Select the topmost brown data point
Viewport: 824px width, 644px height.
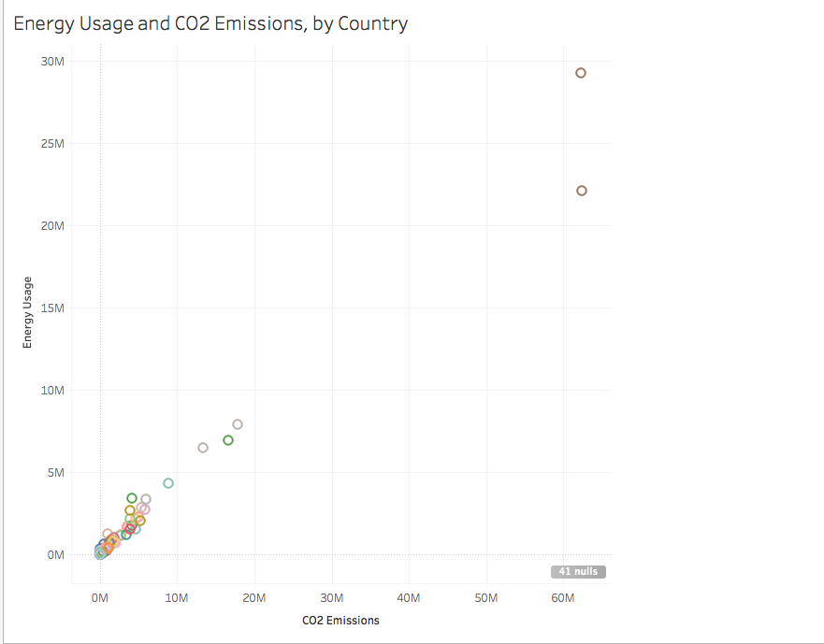tap(581, 73)
